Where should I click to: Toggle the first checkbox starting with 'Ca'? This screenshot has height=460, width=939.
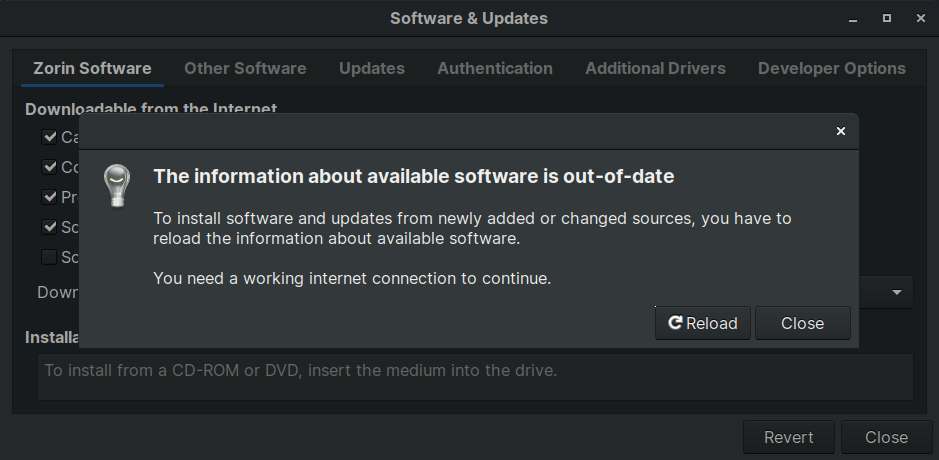49,137
